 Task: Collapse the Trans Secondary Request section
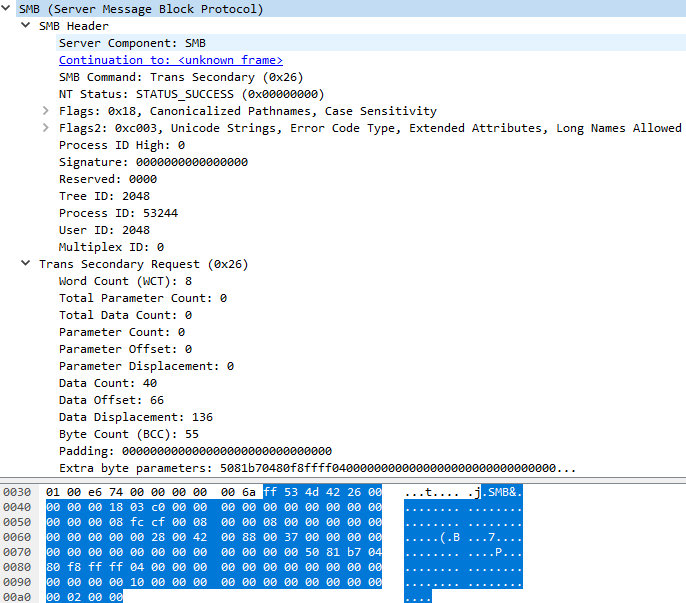(26, 264)
